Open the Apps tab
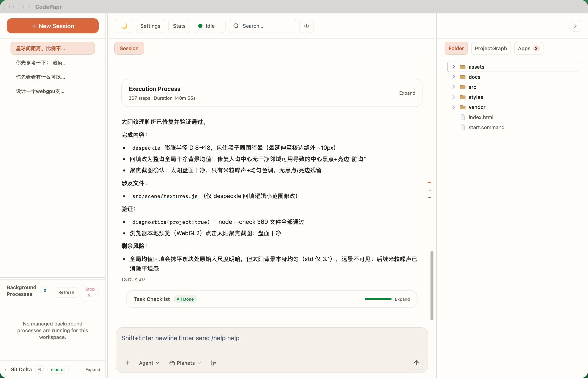This screenshot has width=588, height=378. (x=528, y=48)
